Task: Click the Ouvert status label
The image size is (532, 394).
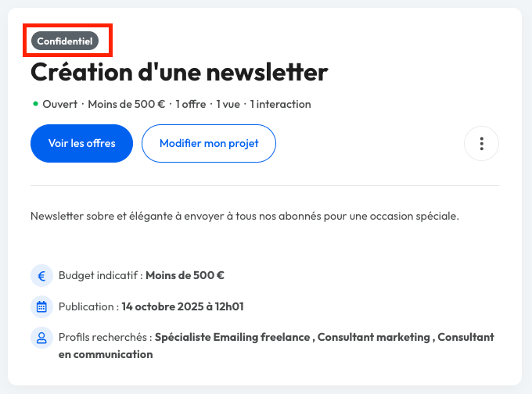Action: click(x=61, y=104)
